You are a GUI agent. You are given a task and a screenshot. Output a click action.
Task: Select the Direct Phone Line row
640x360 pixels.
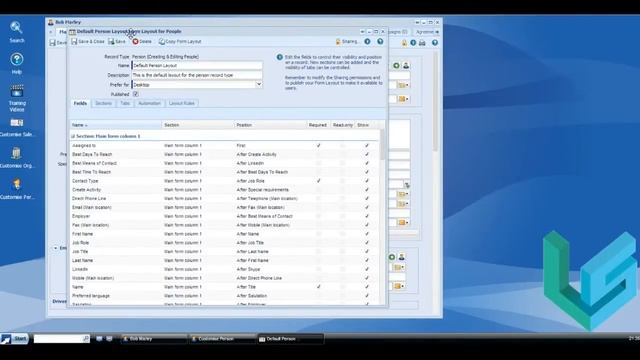tap(224, 198)
